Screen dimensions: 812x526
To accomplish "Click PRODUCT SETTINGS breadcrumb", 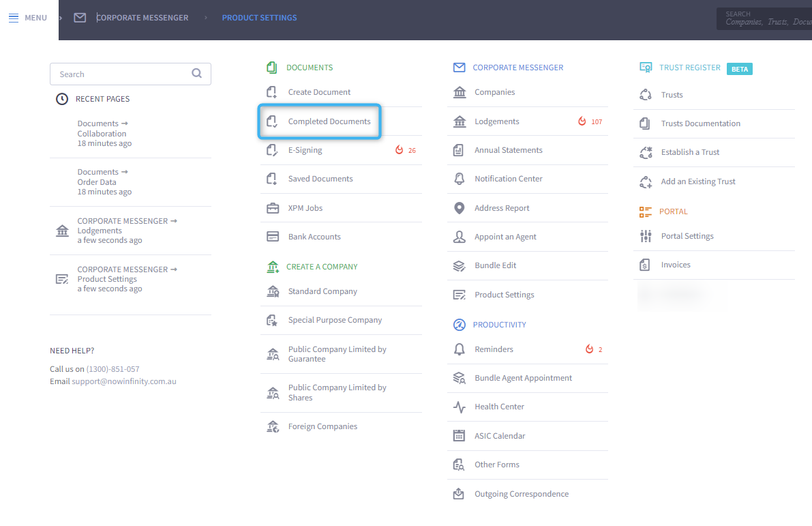I will click(260, 18).
